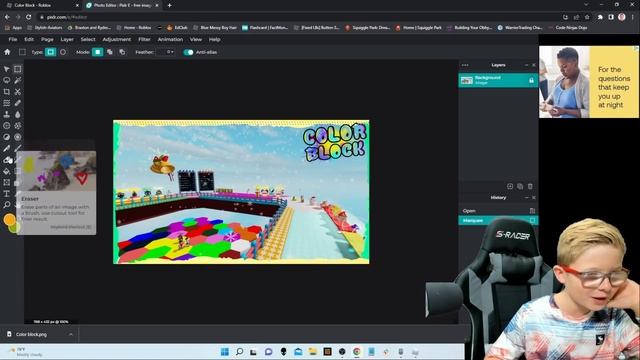Open the Apps bookmark shortcut
Screen dimensions: 640x360
pyautogui.click(x=13, y=28)
